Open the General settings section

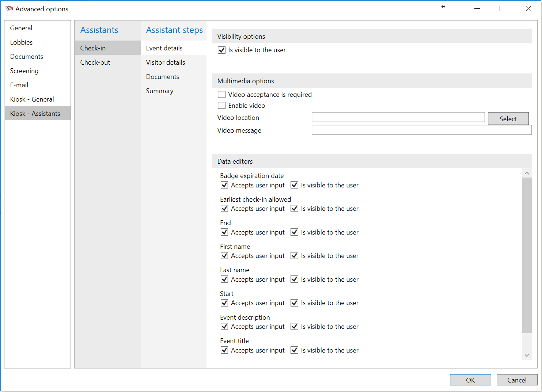click(37, 28)
